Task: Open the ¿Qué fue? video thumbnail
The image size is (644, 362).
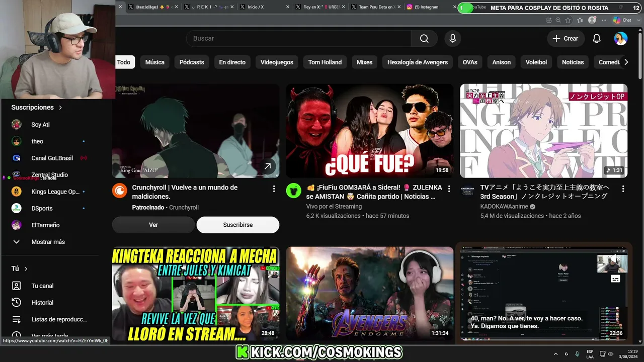Action: tap(370, 131)
